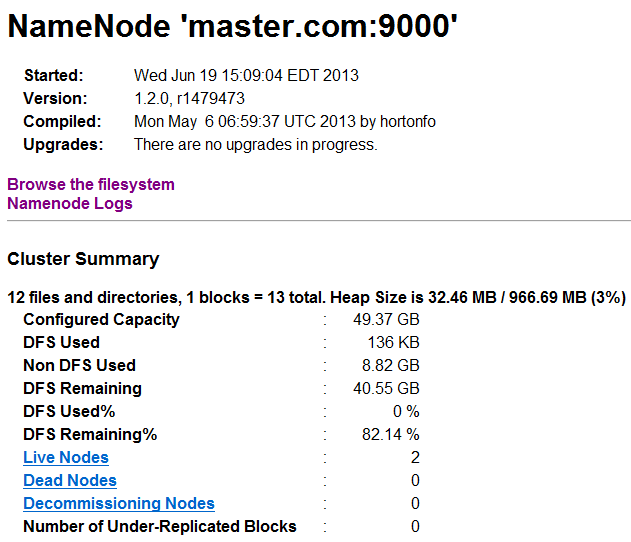
Task: Select the Live Nodes count 2
Action: [x=415, y=458]
